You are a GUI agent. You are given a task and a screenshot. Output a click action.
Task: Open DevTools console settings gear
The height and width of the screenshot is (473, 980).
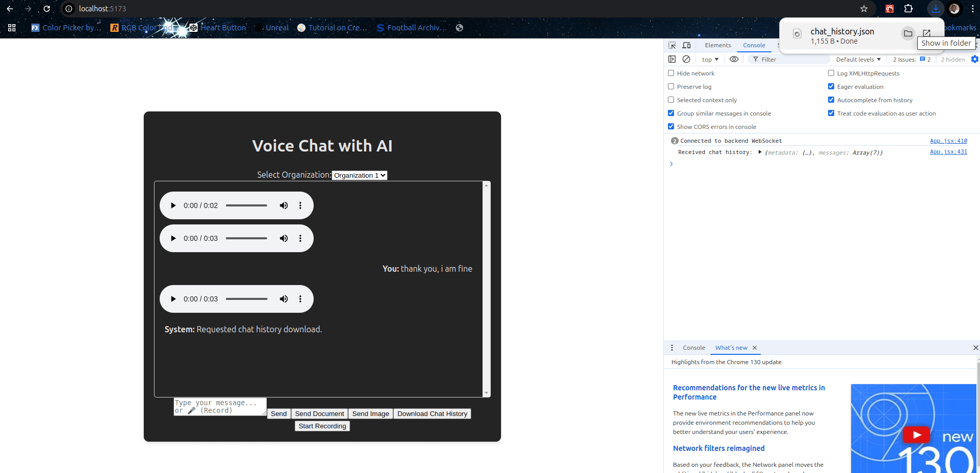click(975, 59)
